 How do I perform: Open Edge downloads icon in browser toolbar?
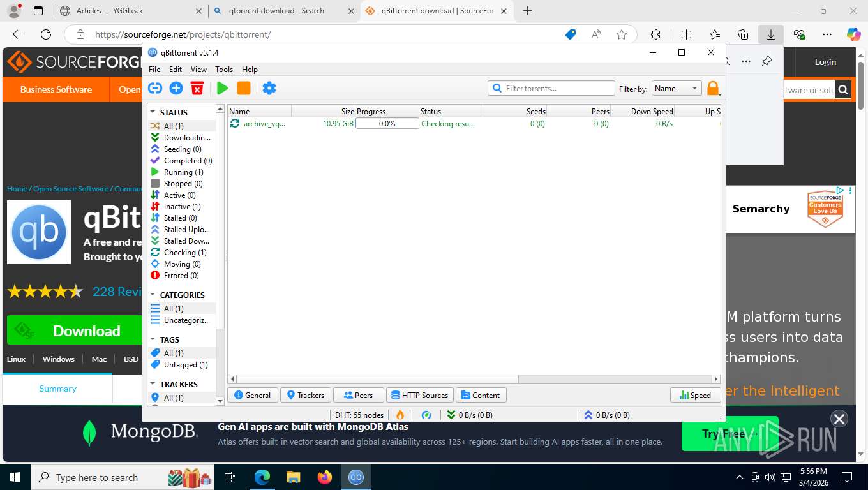(771, 34)
